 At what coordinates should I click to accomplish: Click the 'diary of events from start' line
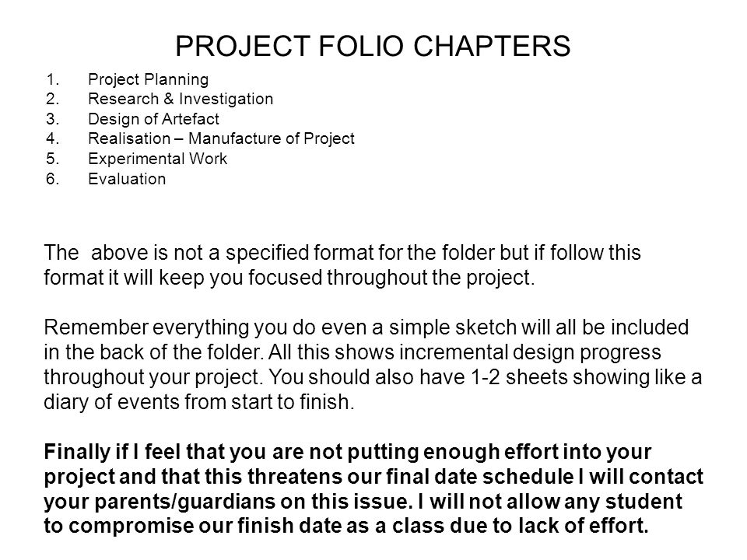(199, 402)
